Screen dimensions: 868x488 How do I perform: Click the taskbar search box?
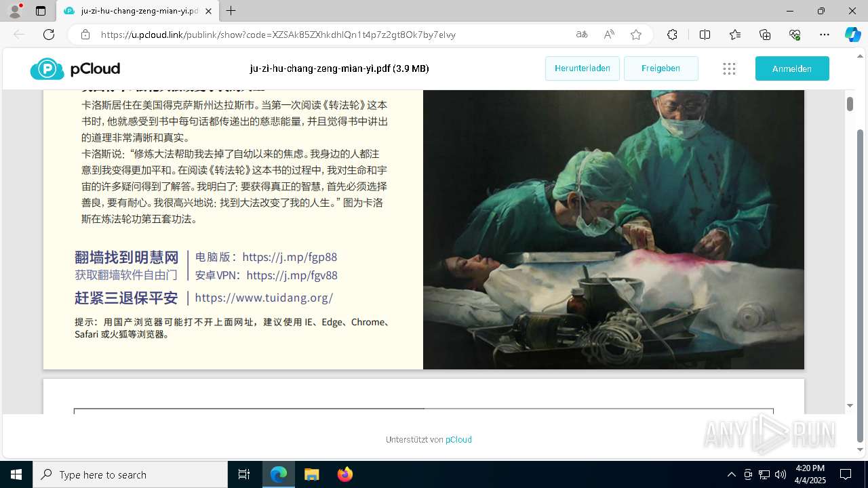(x=130, y=474)
